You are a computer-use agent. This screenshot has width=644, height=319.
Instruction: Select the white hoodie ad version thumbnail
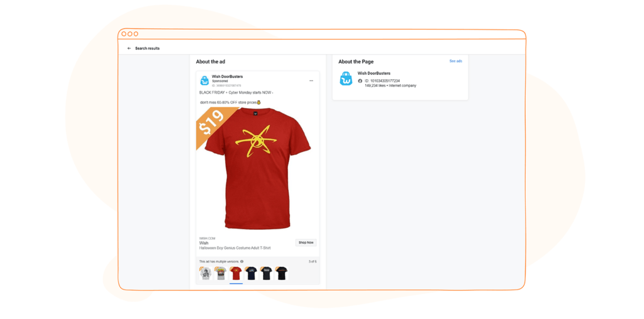tap(206, 273)
